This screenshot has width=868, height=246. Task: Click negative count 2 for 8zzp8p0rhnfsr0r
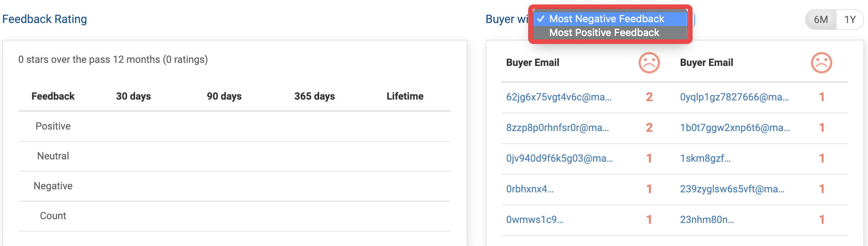pos(649,128)
